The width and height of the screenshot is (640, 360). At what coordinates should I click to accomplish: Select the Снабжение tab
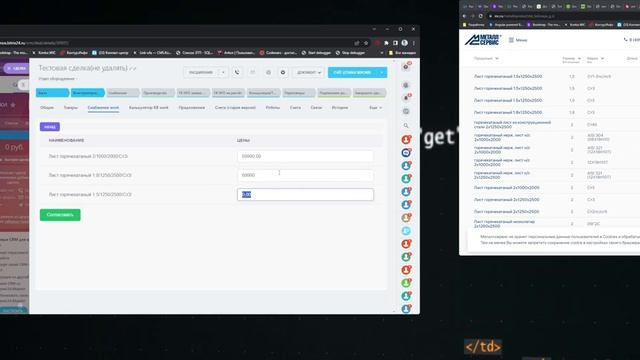click(103, 108)
